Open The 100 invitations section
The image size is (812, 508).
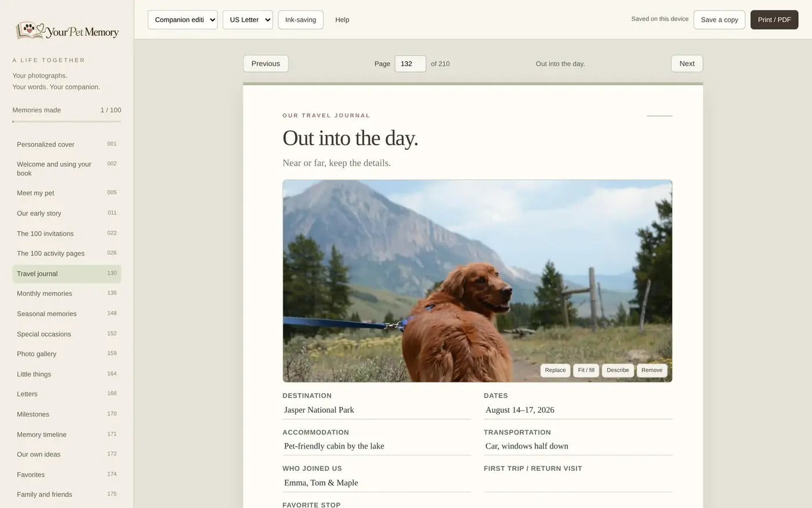click(x=67, y=233)
